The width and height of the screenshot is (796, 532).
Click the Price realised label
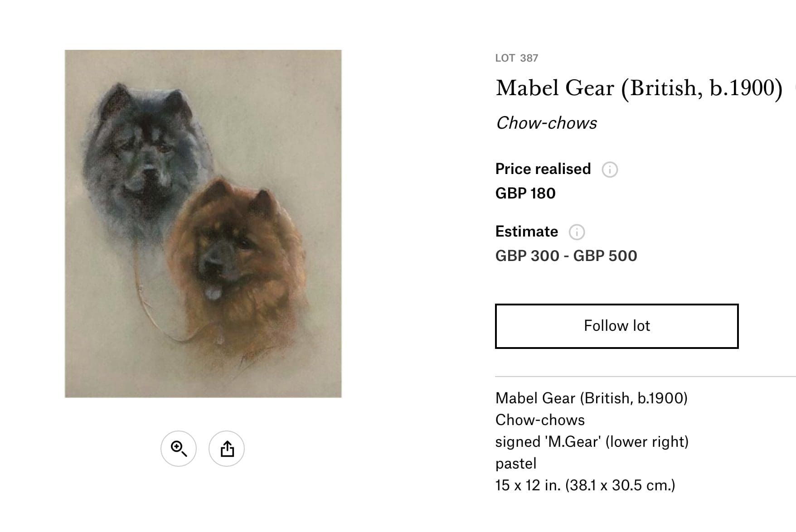click(543, 169)
